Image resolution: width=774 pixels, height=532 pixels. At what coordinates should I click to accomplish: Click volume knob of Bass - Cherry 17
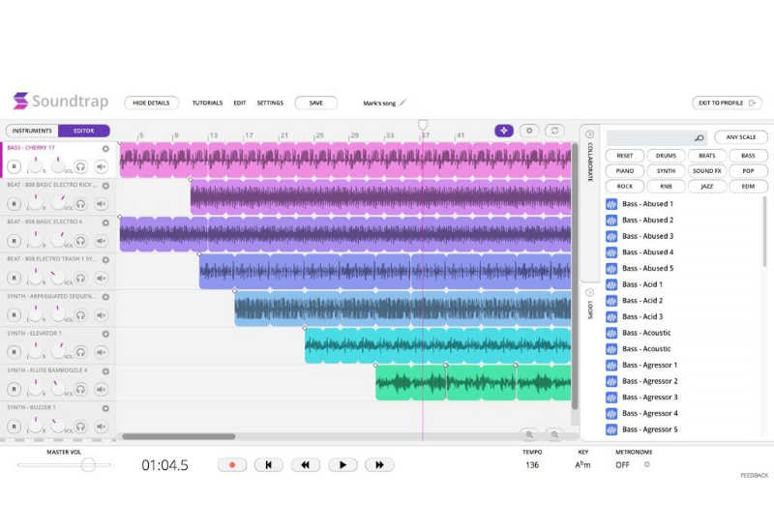[59, 165]
